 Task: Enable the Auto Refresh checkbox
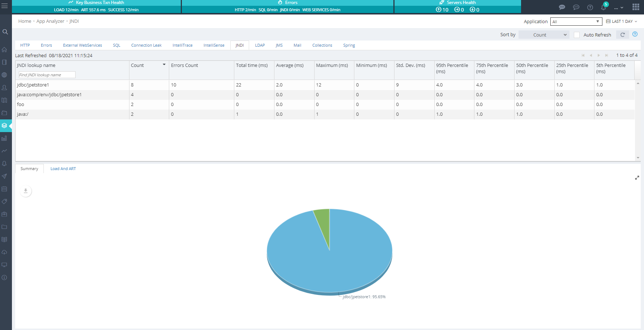pyautogui.click(x=577, y=35)
